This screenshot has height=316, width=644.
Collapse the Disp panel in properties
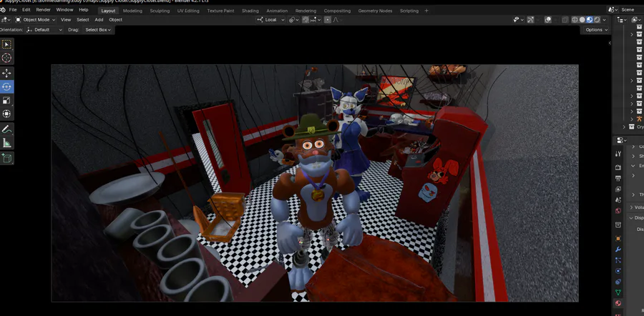click(x=631, y=218)
